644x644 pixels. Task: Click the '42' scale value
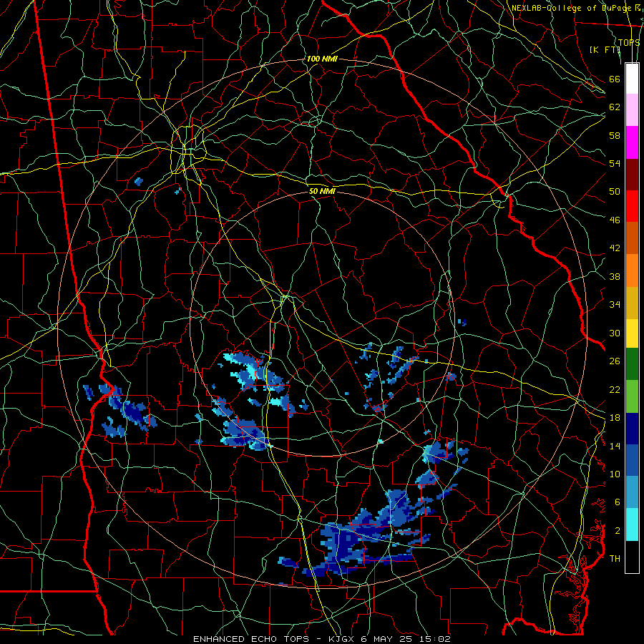[x=615, y=248]
